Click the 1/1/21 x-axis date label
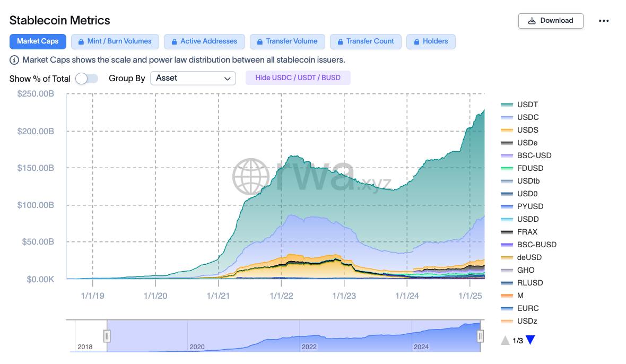 click(219, 296)
